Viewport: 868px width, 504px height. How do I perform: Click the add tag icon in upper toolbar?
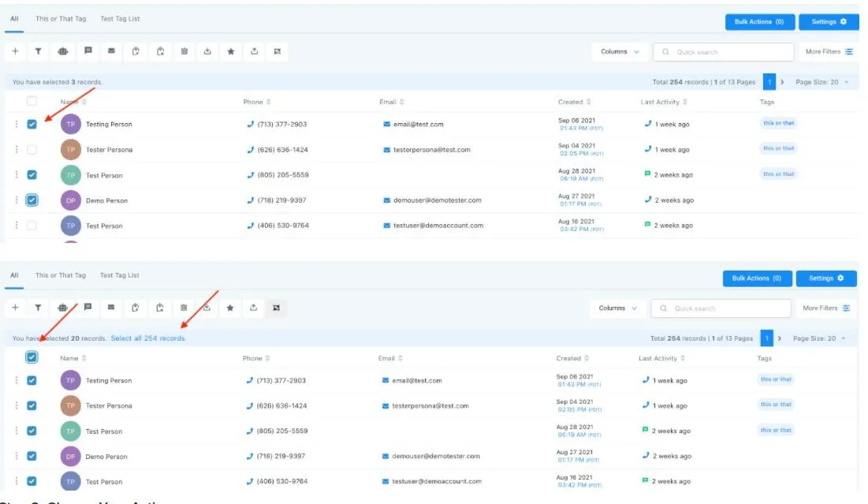pyautogui.click(x=136, y=51)
